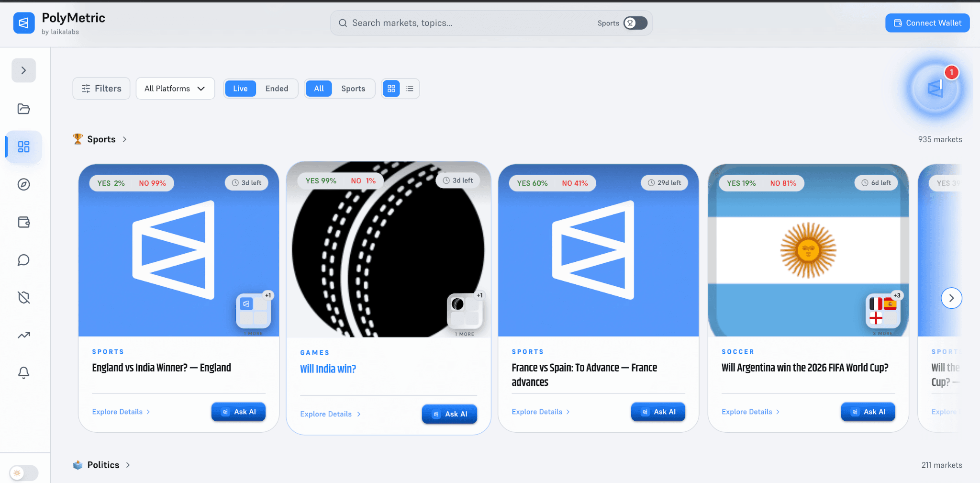The width and height of the screenshot is (980, 483).
Task: Click the notification badge on AI orb
Action: click(x=951, y=72)
